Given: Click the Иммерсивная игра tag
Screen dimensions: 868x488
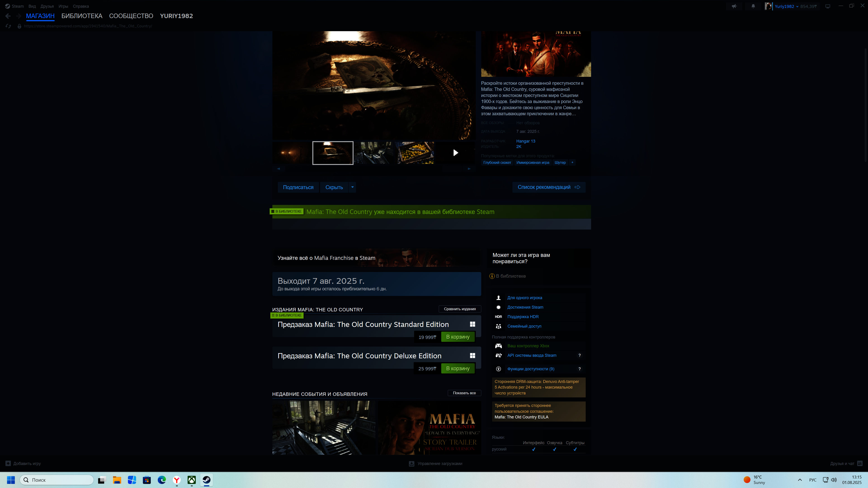Looking at the screenshot, I should click(x=533, y=162).
